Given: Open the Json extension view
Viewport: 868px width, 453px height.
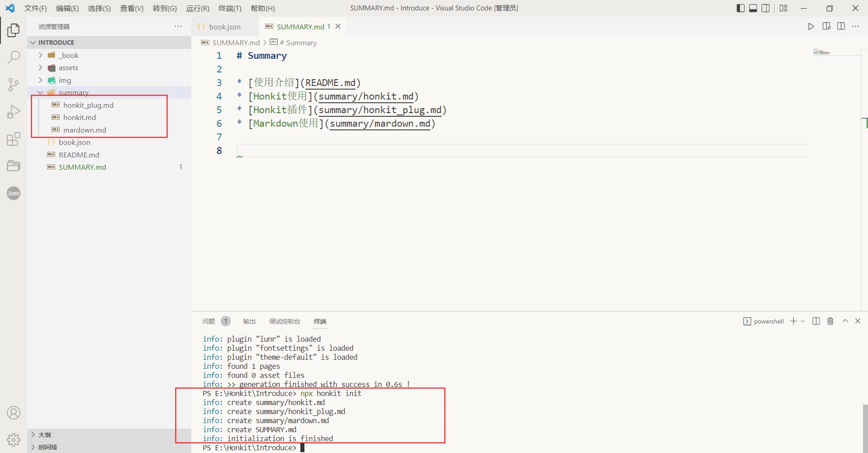Looking at the screenshot, I should pos(14,193).
